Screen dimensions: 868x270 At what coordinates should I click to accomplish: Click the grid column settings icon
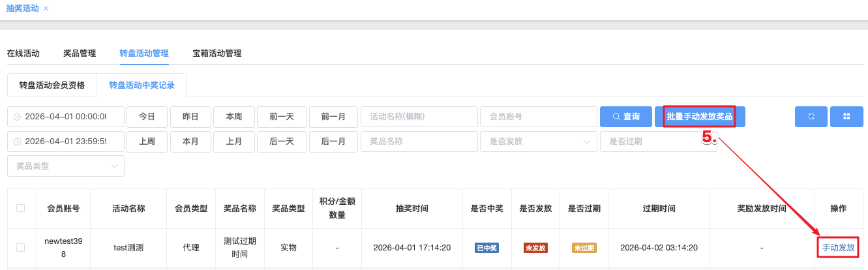(x=846, y=117)
